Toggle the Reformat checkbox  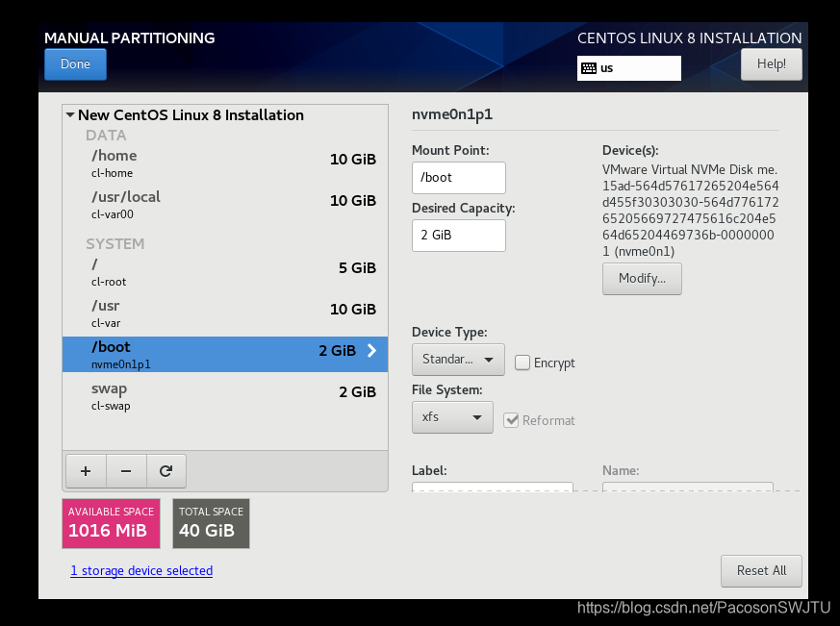(511, 420)
